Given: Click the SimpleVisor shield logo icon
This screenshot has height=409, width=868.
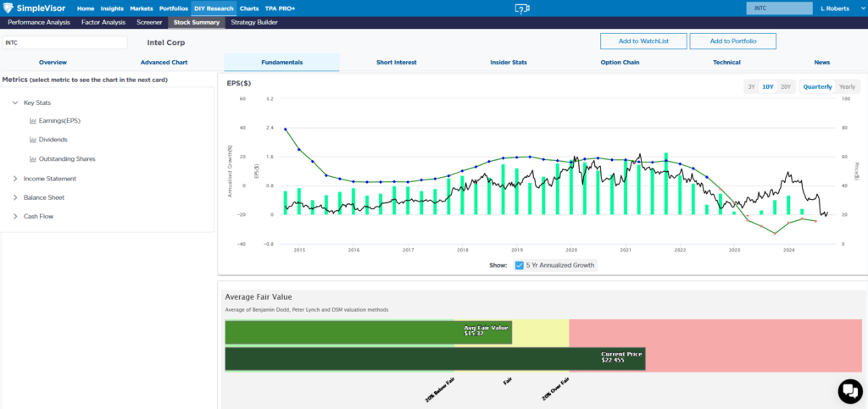Looking at the screenshot, I should [9, 8].
